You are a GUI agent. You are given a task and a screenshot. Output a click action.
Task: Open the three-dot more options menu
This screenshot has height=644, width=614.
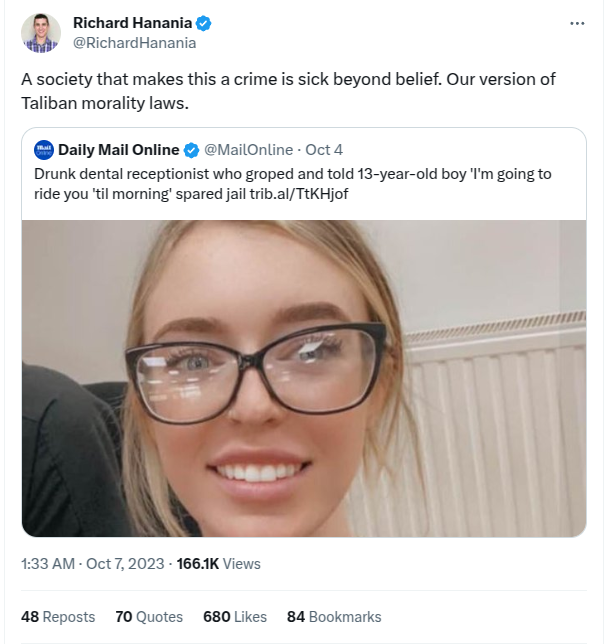[x=576, y=23]
